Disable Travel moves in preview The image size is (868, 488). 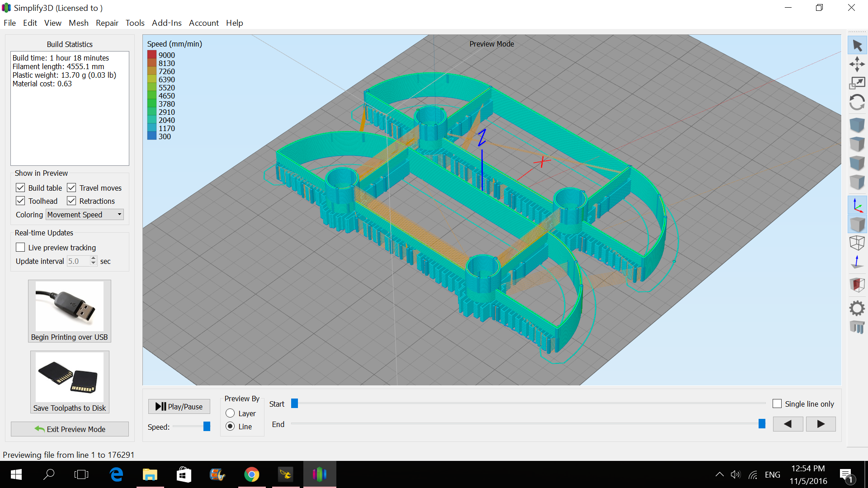tap(71, 188)
